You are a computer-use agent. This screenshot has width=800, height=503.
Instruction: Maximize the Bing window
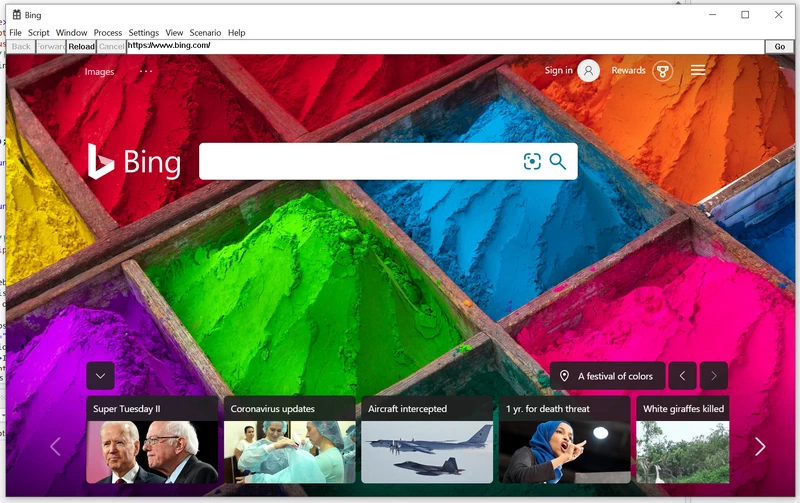pos(745,15)
